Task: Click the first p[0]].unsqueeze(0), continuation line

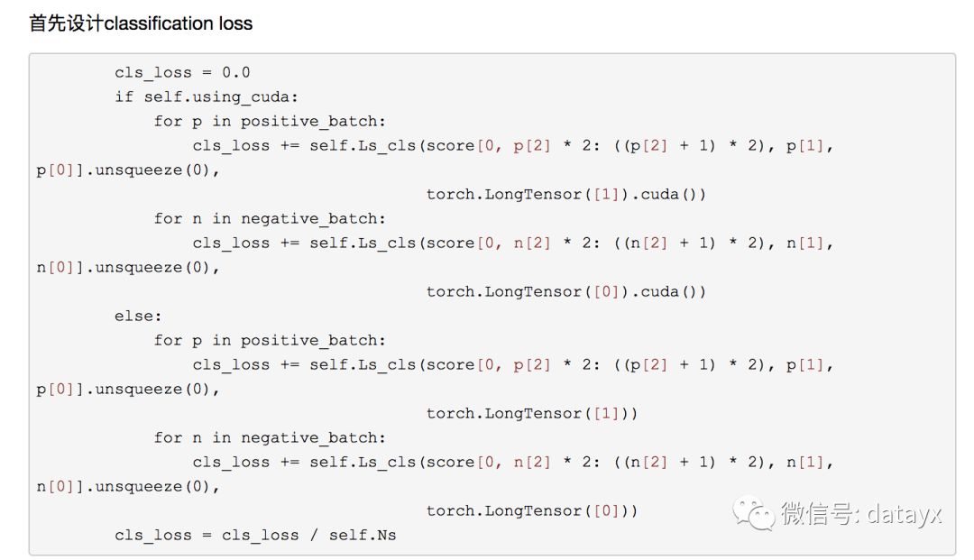Action: click(128, 170)
